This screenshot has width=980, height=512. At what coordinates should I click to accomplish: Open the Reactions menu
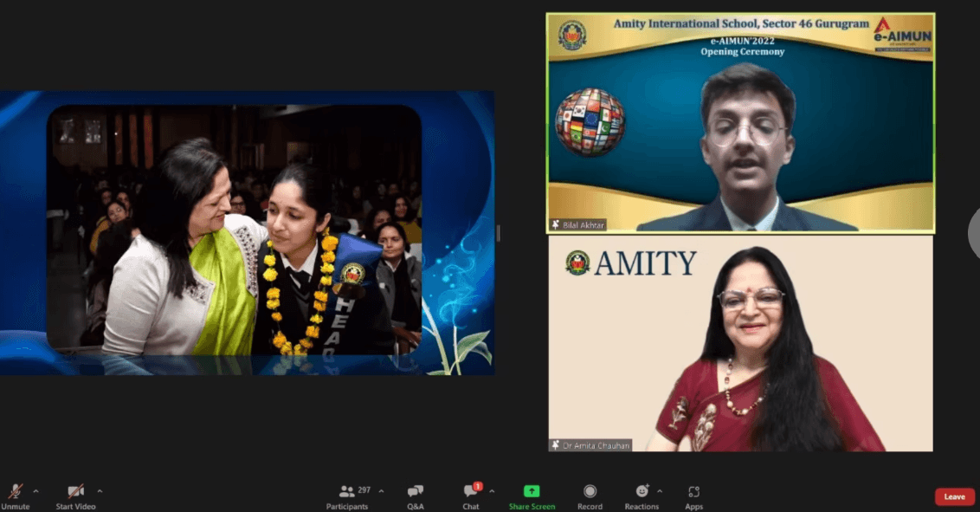(x=642, y=496)
